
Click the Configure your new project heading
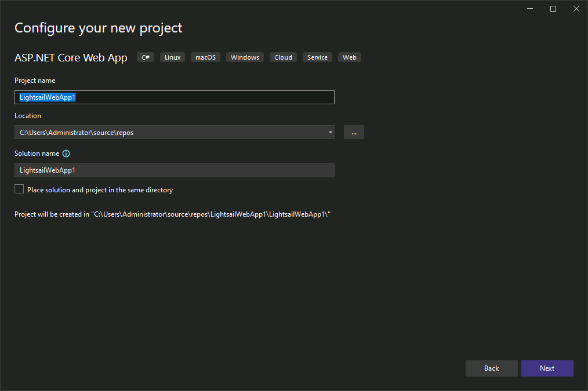point(98,28)
